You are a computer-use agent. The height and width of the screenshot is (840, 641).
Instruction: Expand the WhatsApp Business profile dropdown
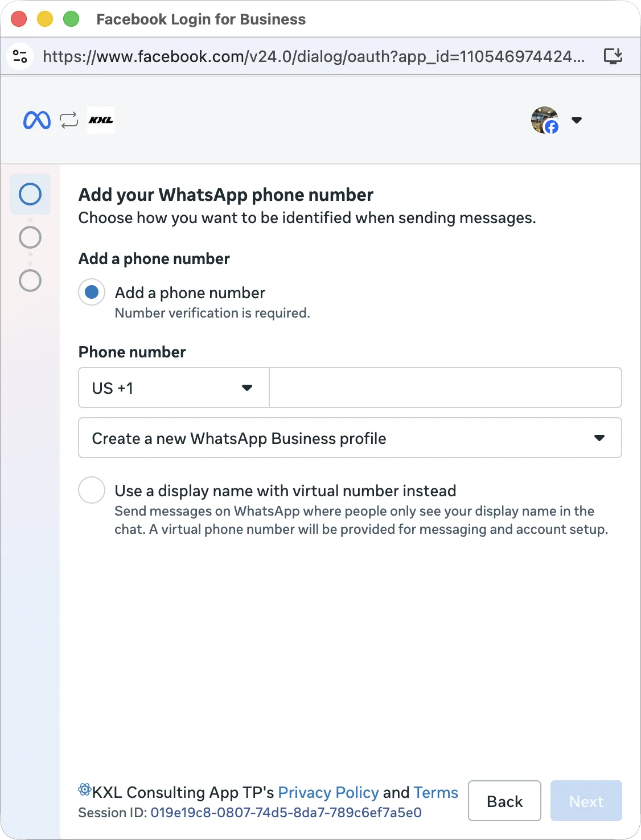350,438
